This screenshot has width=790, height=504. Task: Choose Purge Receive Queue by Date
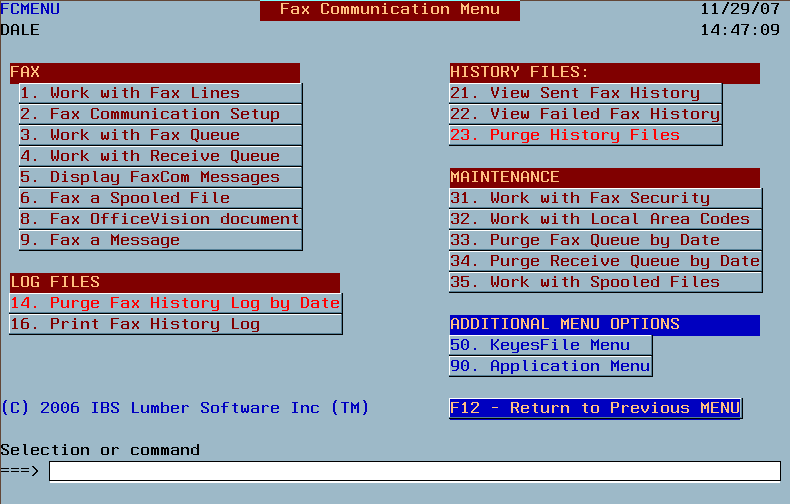pyautogui.click(x=606, y=261)
